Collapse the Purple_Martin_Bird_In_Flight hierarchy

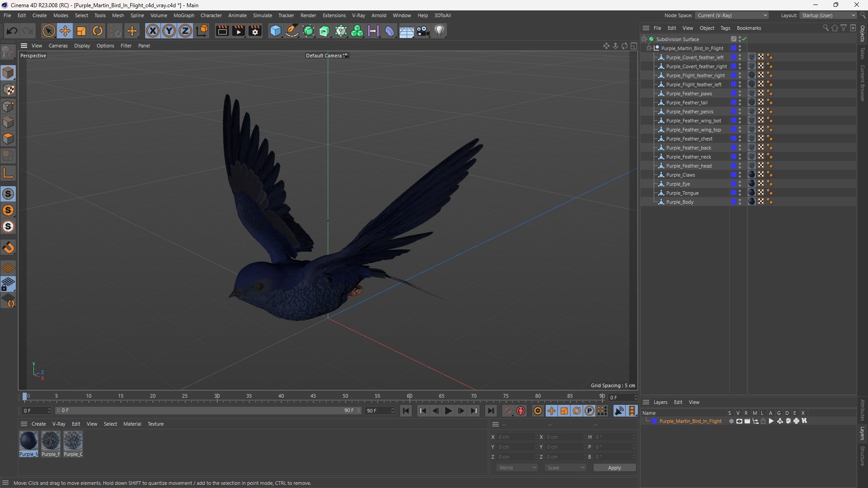[x=649, y=48]
